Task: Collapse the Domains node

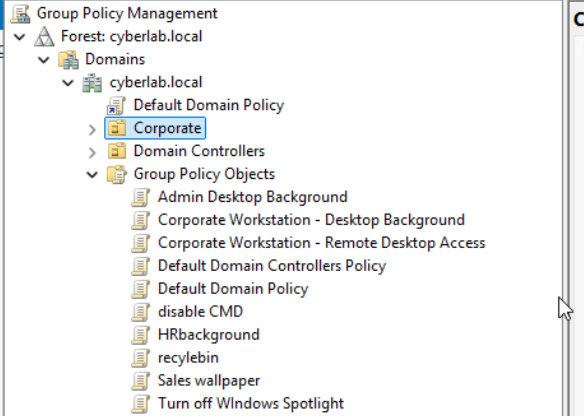Action: pos(44,60)
